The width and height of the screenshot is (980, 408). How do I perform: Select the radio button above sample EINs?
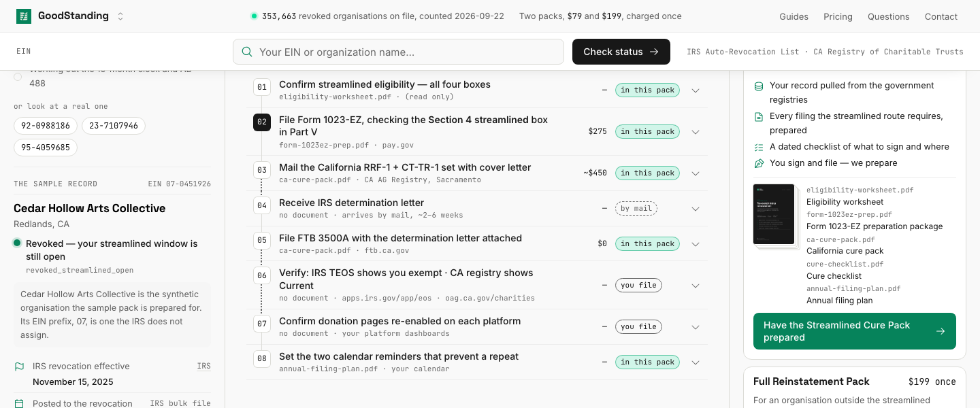pyautogui.click(x=18, y=77)
